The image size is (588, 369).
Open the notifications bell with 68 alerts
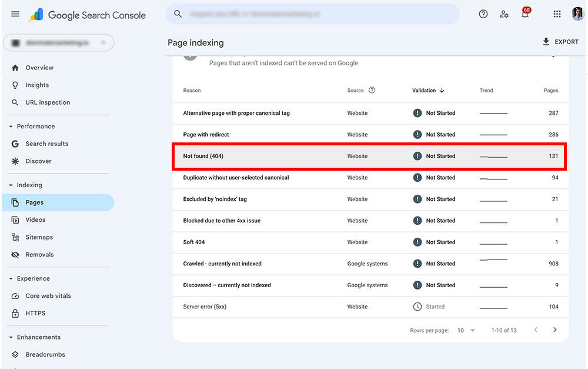[x=525, y=14]
